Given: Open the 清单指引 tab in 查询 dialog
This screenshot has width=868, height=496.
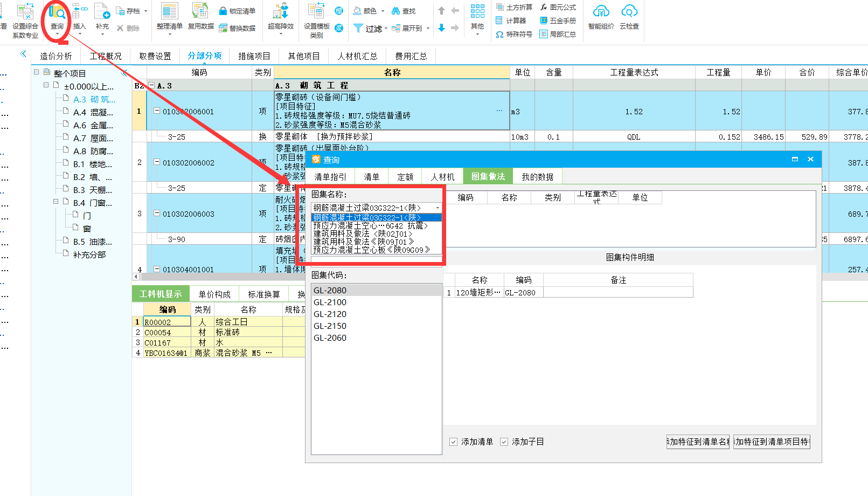Looking at the screenshot, I should [330, 177].
